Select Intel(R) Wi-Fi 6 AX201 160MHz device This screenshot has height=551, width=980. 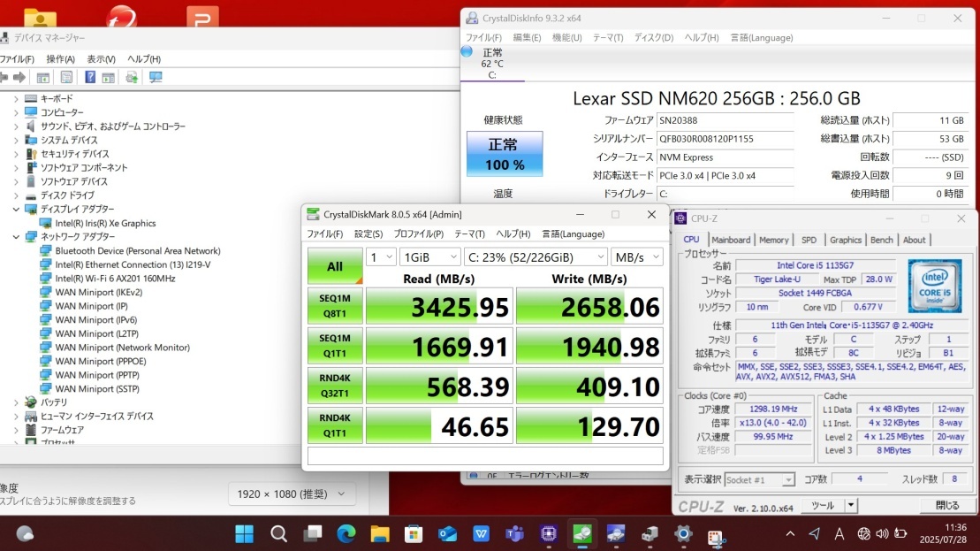(x=115, y=278)
